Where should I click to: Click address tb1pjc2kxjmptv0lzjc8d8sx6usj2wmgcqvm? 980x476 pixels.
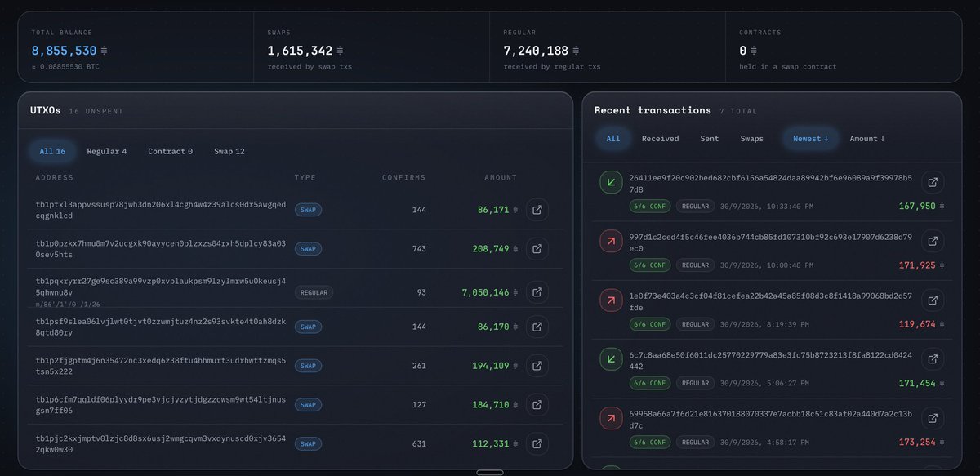tap(161, 443)
